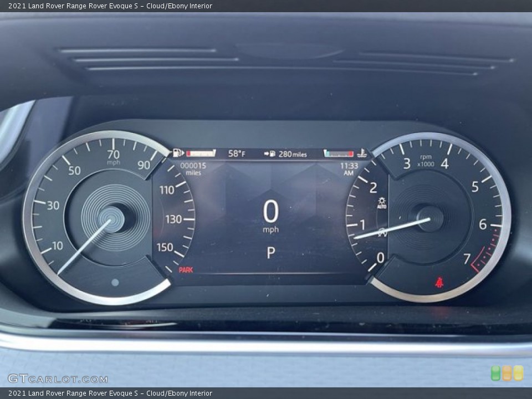Tap the 130 mark on speedometer

(173, 219)
